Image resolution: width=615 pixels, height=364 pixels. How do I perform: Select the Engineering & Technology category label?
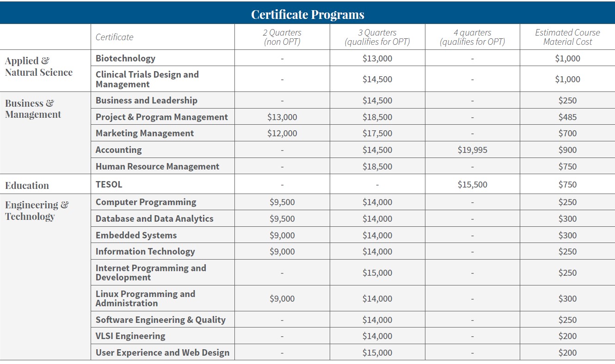point(37,211)
